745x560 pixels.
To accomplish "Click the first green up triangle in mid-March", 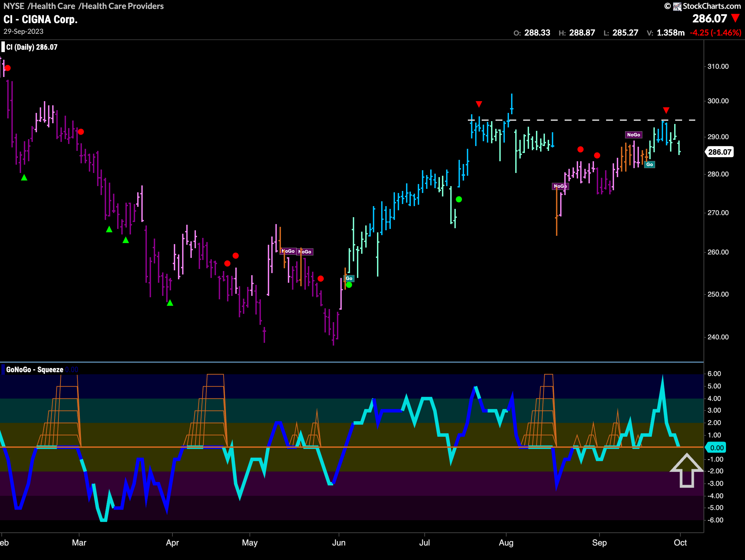I will 109,229.
